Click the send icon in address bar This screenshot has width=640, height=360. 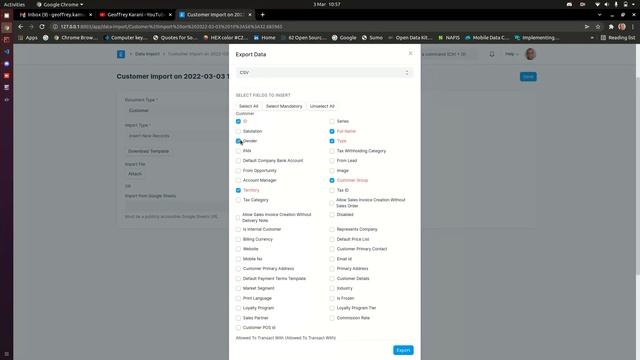(x=587, y=27)
